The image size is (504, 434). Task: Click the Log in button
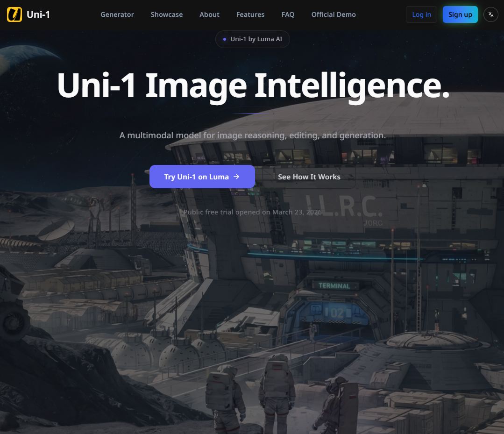pos(421,14)
